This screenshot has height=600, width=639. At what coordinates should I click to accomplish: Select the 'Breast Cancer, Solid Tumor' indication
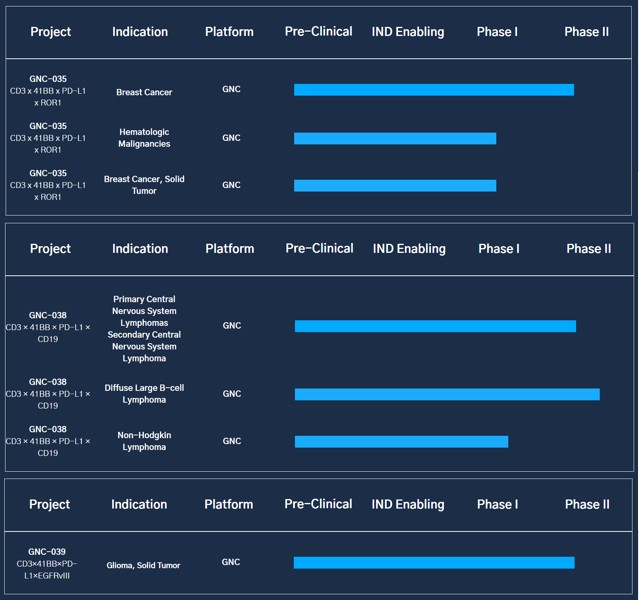coord(144,185)
